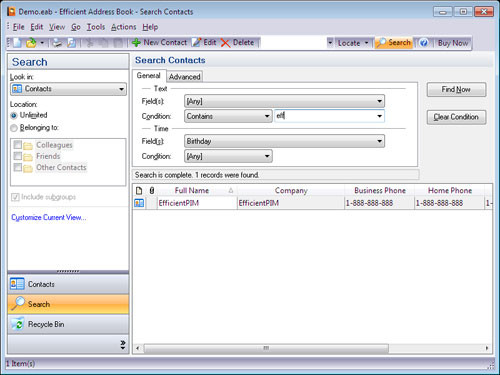This screenshot has width=500, height=375.
Task: Open the Actions menu
Action: 123,27
